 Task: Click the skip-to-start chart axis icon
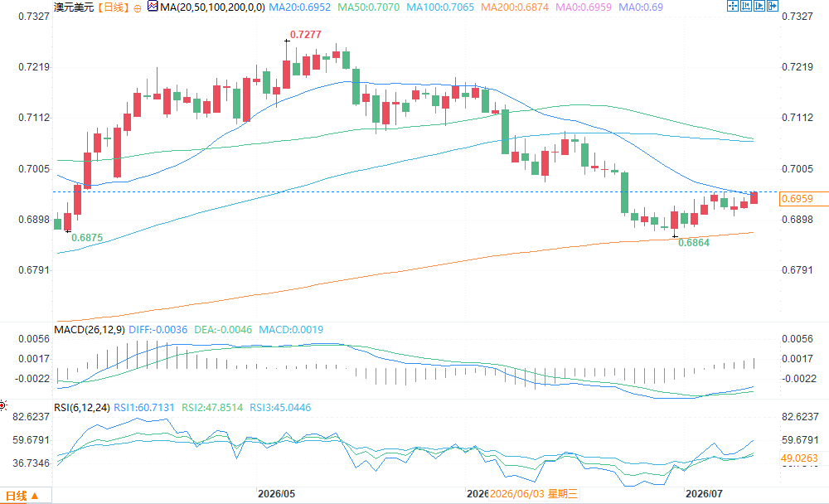[x=746, y=6]
